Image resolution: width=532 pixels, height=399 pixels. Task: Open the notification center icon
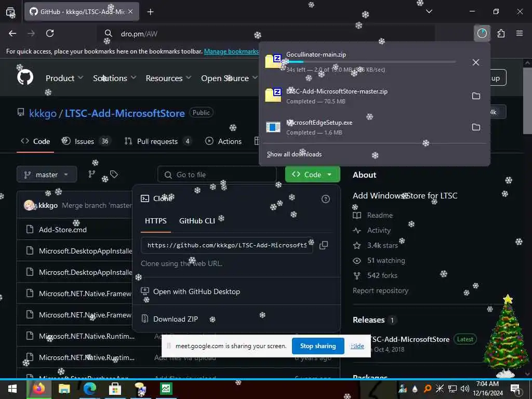(x=515, y=389)
